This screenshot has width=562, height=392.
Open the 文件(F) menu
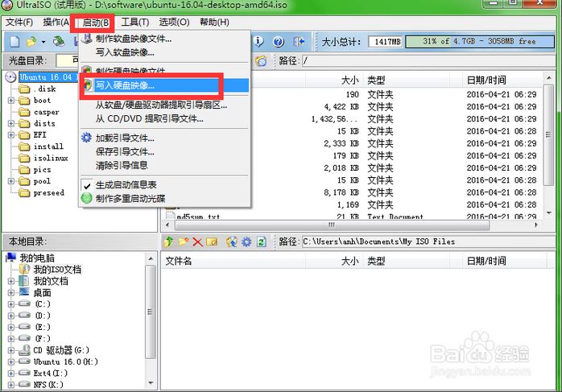click(x=19, y=23)
